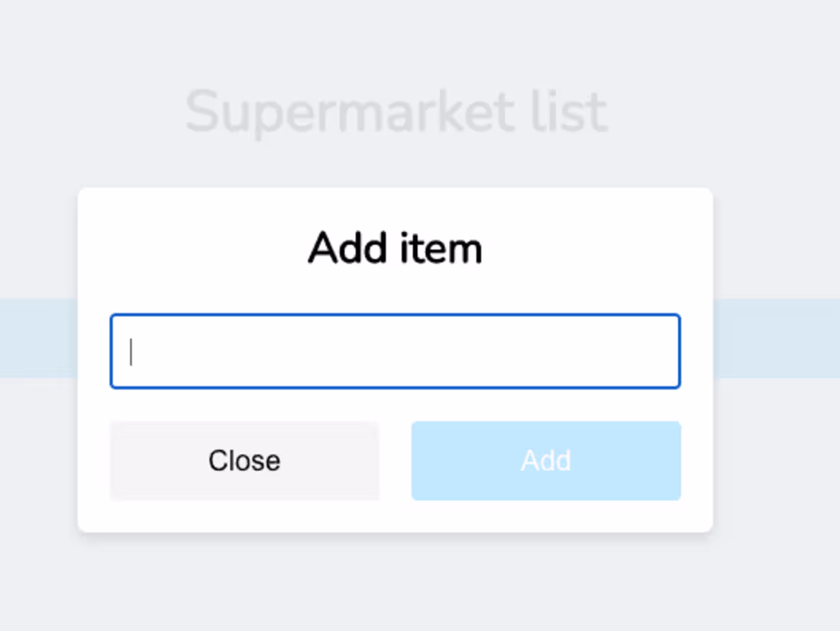The image size is (840, 631).
Task: Dismiss the Add item dialog via Close
Action: click(244, 460)
